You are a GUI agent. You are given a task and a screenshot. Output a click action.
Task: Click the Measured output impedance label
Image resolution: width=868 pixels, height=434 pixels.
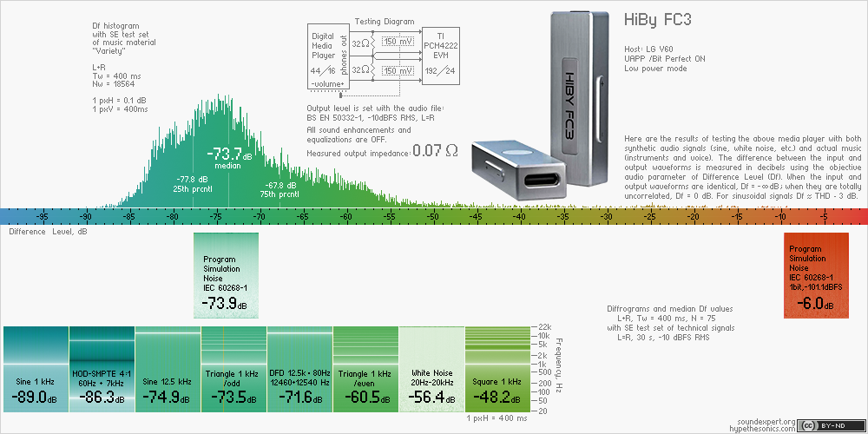pos(358,153)
